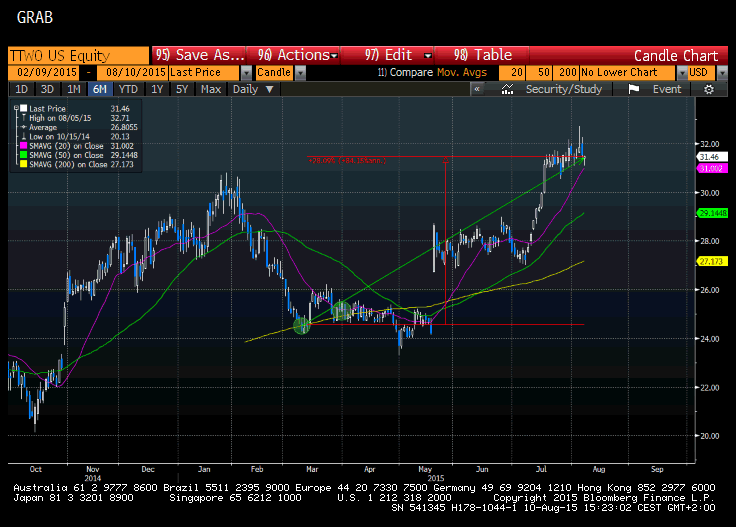Screen dimensions: 736x527
Task: Click the 29.1448 green axis label
Action: pos(712,213)
